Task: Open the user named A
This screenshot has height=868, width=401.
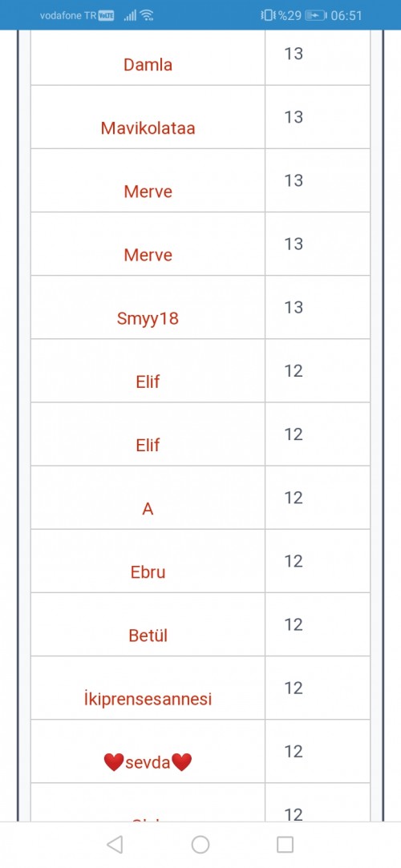Action: click(x=148, y=509)
